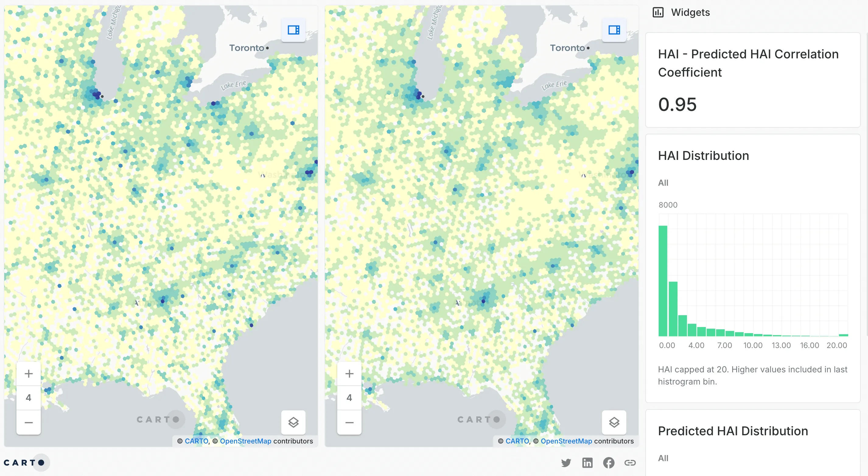Open the Widgets panel tab
The height and width of the screenshot is (476, 868).
pyautogui.click(x=690, y=12)
